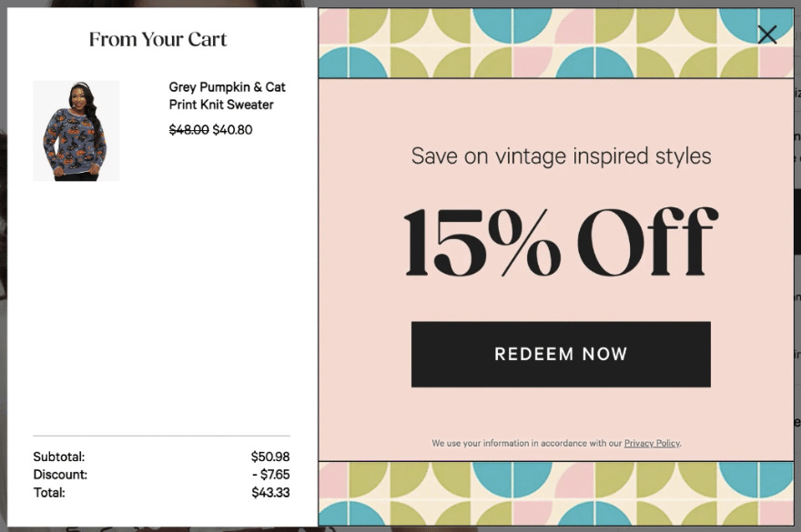Click the Discount amount -$7.65
The image size is (801, 532).
[272, 475]
